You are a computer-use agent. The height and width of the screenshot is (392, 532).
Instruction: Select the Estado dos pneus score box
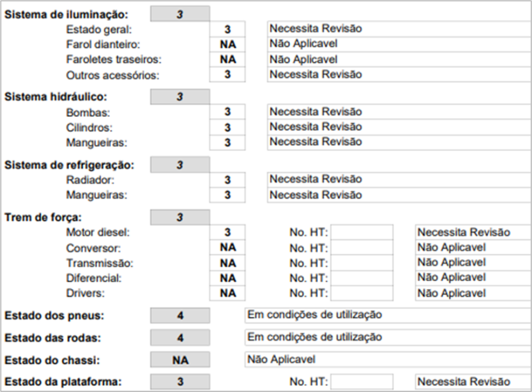point(180,316)
